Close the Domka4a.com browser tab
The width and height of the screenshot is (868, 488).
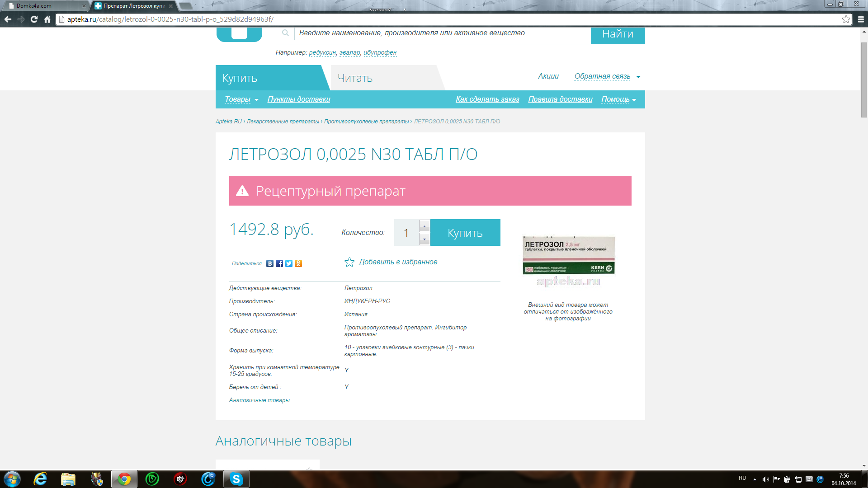pyautogui.click(x=84, y=6)
